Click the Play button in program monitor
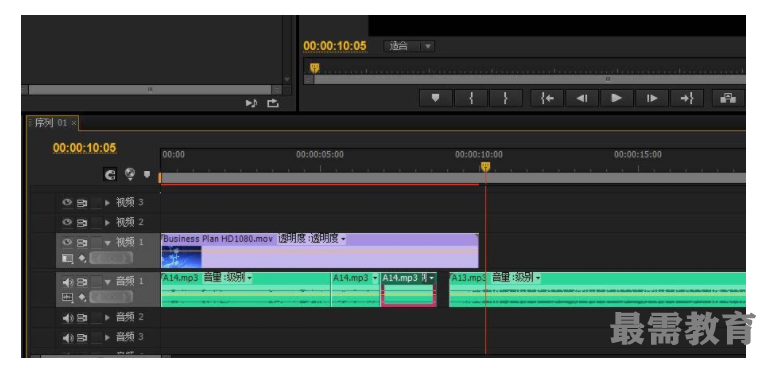This screenshot has height=368, width=762. click(x=616, y=98)
